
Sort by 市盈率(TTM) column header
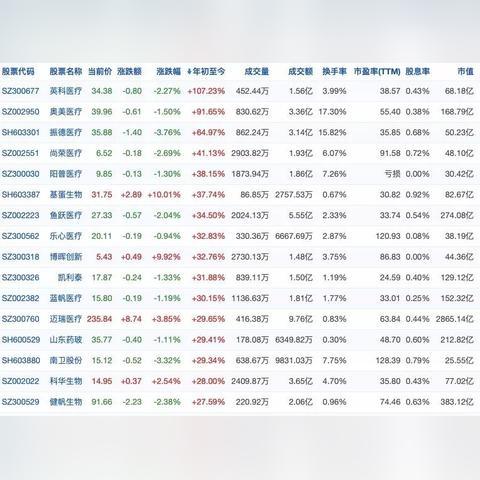pyautogui.click(x=377, y=71)
